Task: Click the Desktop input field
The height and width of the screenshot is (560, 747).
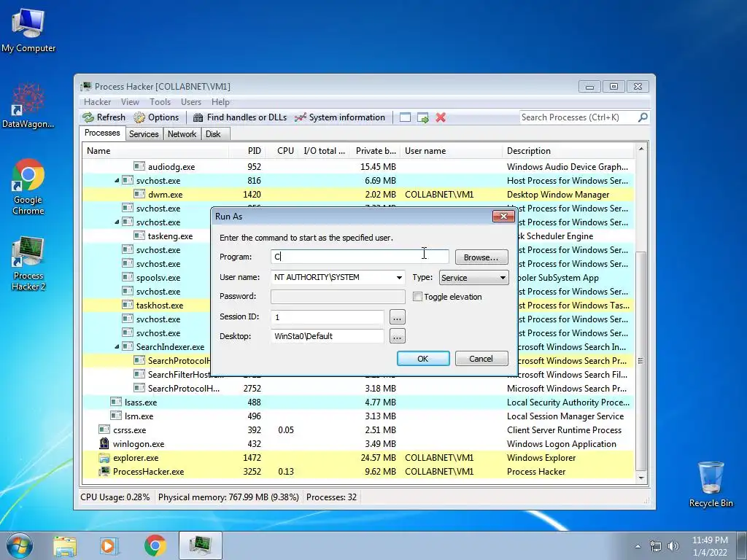Action: pos(328,336)
